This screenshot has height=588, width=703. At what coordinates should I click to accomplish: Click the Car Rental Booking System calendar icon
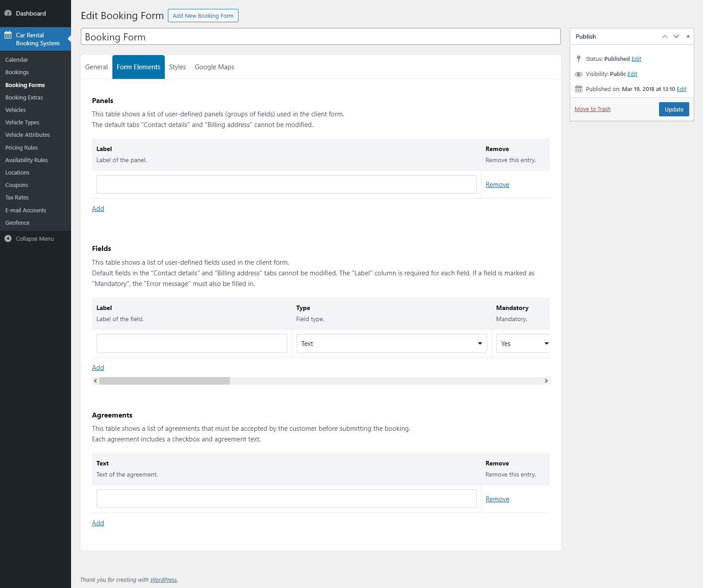[x=8, y=35]
